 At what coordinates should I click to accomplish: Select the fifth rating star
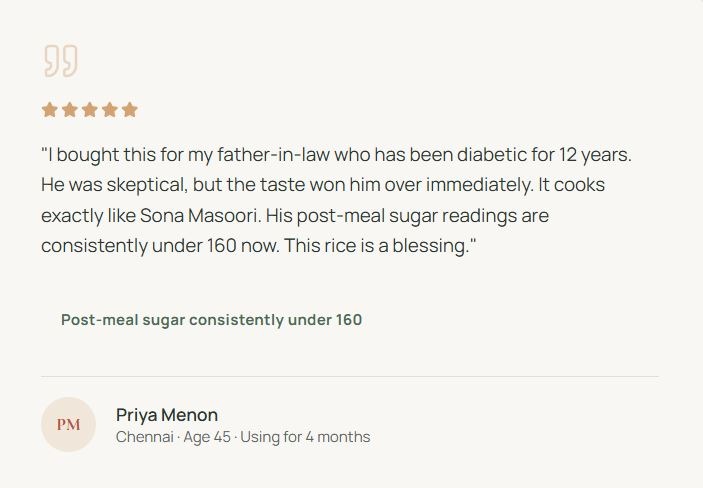pyautogui.click(x=129, y=110)
